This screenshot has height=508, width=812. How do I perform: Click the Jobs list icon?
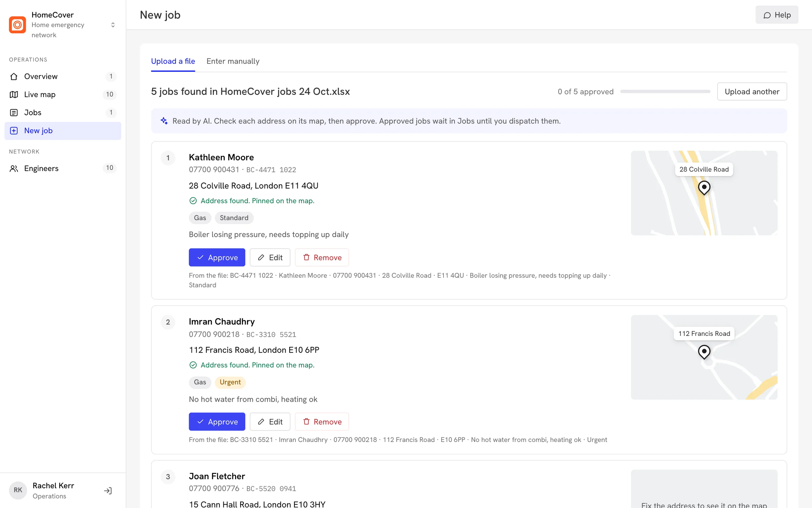(14, 112)
